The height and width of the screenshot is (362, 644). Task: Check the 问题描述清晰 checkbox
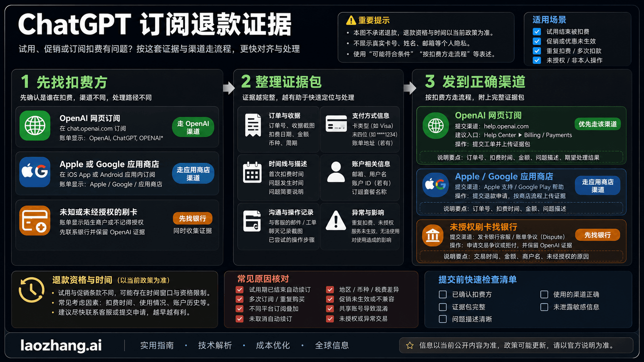point(443,319)
